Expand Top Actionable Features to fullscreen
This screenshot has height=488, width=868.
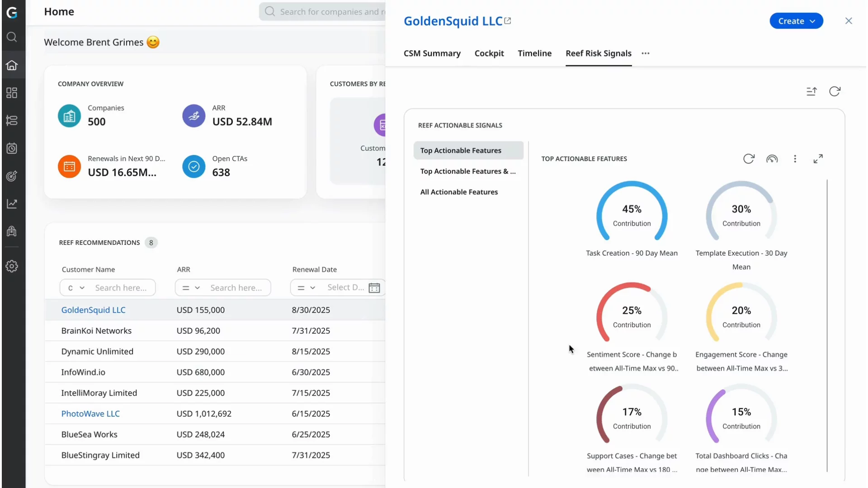click(818, 159)
